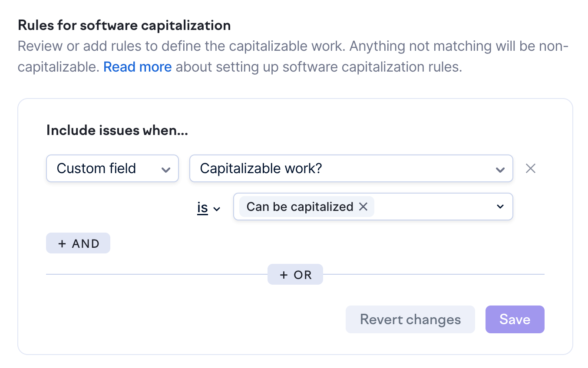Image resolution: width=588 pixels, height=368 pixels.
Task: Open the "Read more" link
Action: [x=137, y=67]
